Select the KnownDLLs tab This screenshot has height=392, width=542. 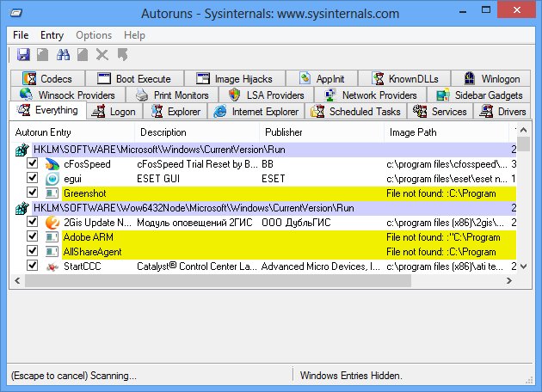404,78
